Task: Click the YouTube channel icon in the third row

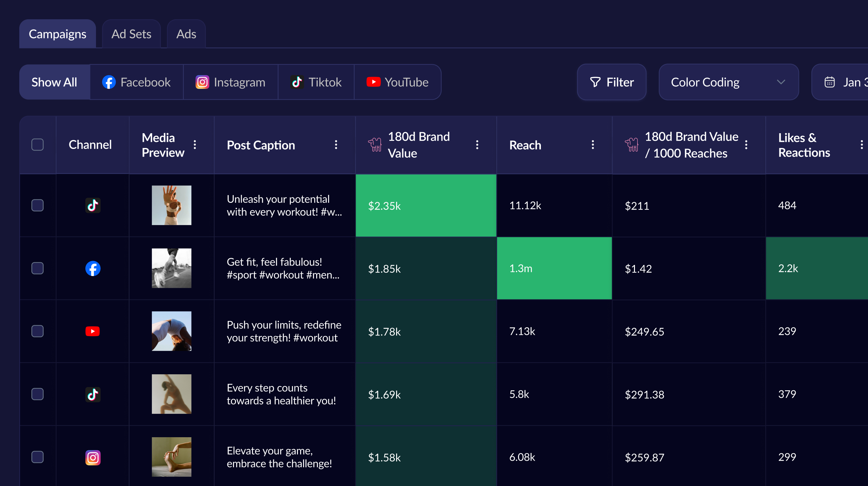Action: pyautogui.click(x=93, y=331)
